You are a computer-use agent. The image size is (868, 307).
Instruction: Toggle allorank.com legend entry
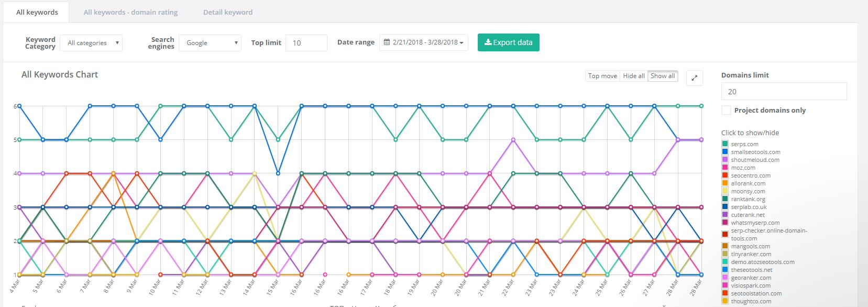pos(744,183)
